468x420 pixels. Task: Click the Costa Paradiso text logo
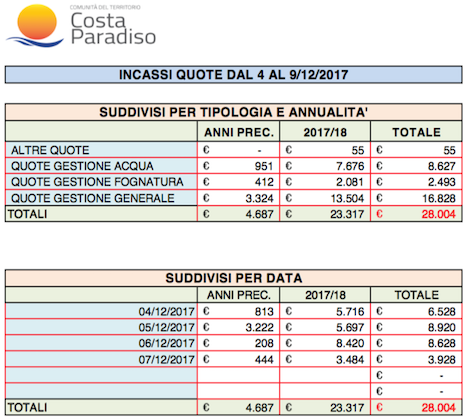click(x=113, y=28)
